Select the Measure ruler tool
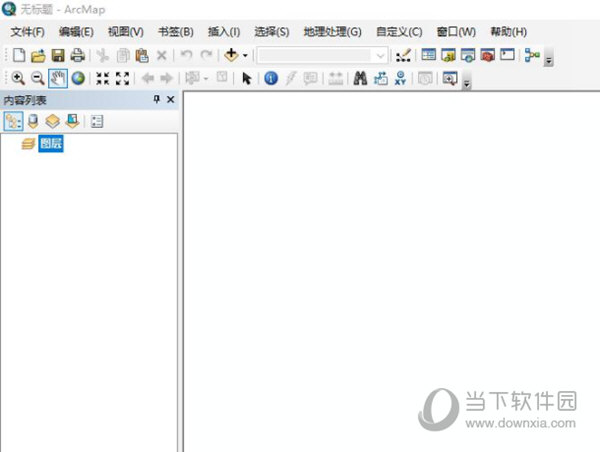 click(335, 78)
